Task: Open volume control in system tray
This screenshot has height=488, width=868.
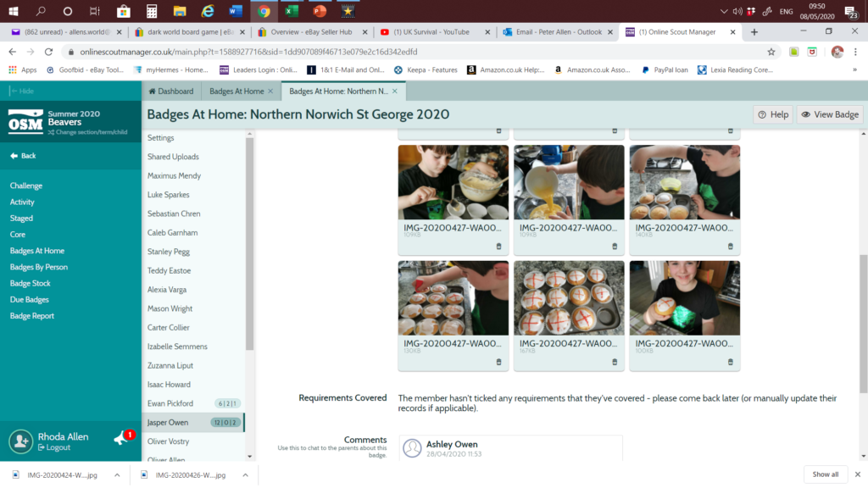Action: tap(737, 11)
